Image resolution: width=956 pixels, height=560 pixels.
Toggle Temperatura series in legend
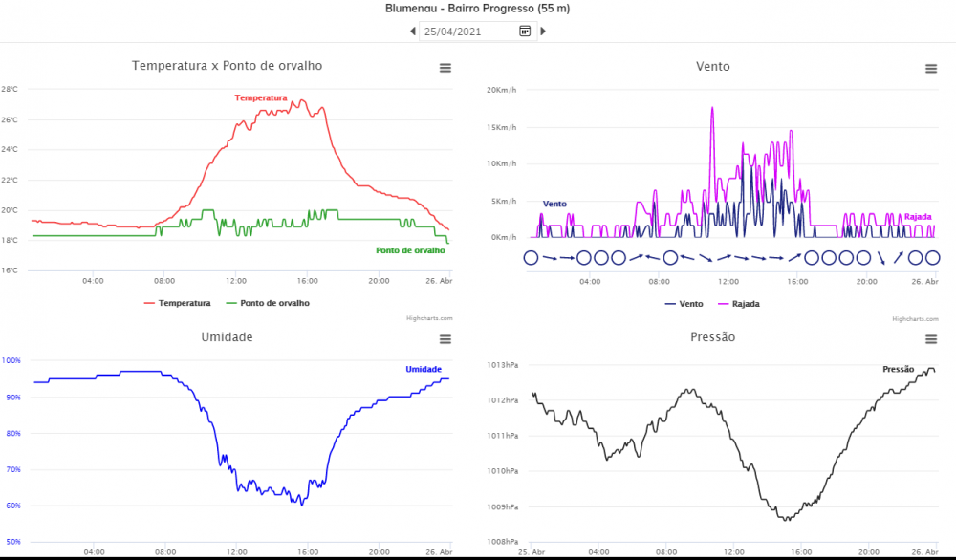(x=178, y=303)
